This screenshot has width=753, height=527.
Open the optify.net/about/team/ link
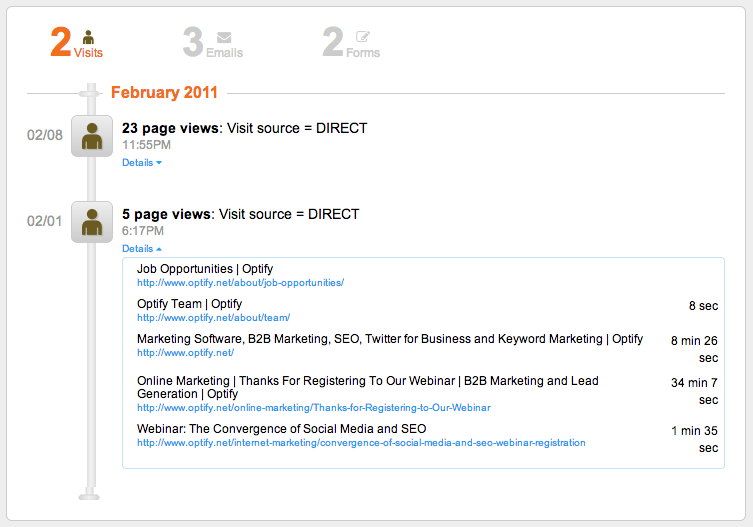pyautogui.click(x=213, y=318)
